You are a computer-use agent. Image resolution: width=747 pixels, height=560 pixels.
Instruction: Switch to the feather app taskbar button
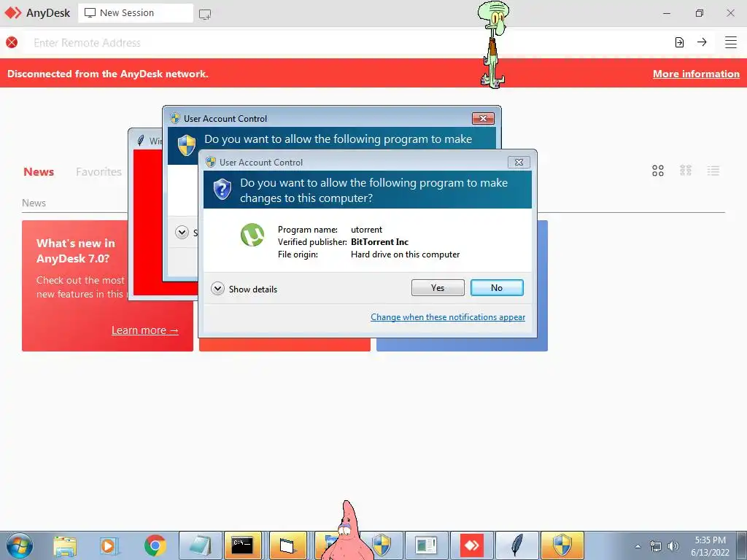(x=517, y=545)
